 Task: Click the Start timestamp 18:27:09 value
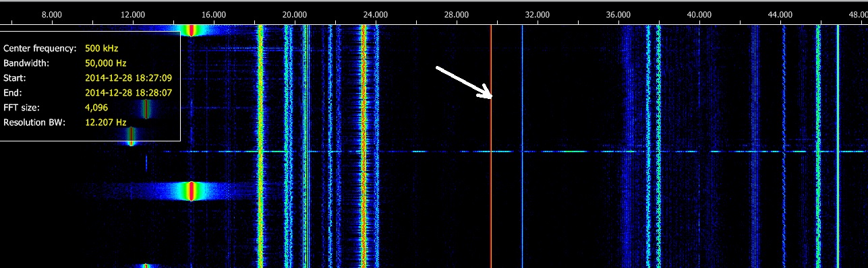click(128, 78)
